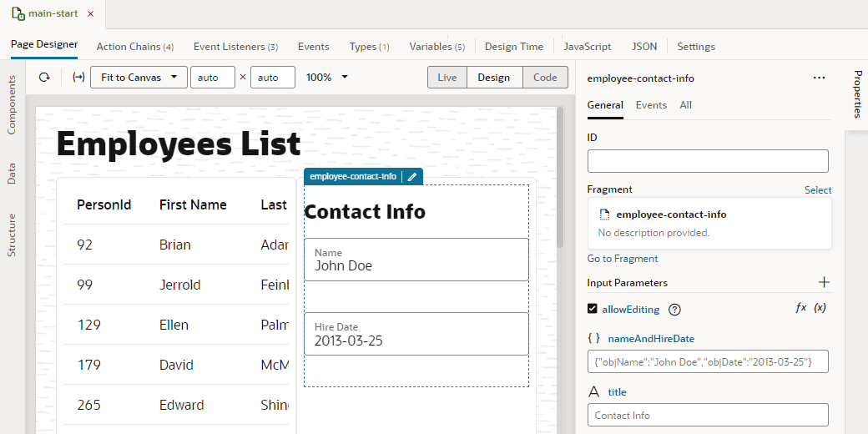Switch to Live mode
This screenshot has height=434, width=868.
pos(447,78)
